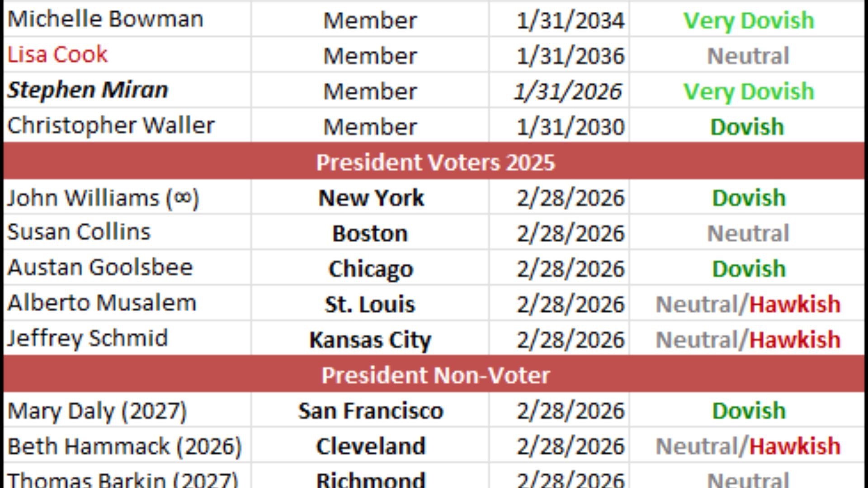Click the President Voters 2025 header
The image size is (868, 488).
435,162
